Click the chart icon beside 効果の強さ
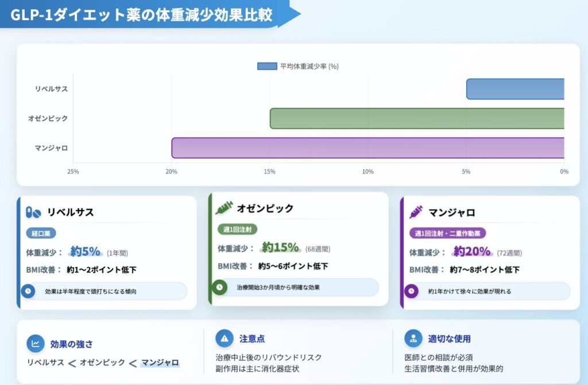Screen dimensions: 588x385 [36, 343]
